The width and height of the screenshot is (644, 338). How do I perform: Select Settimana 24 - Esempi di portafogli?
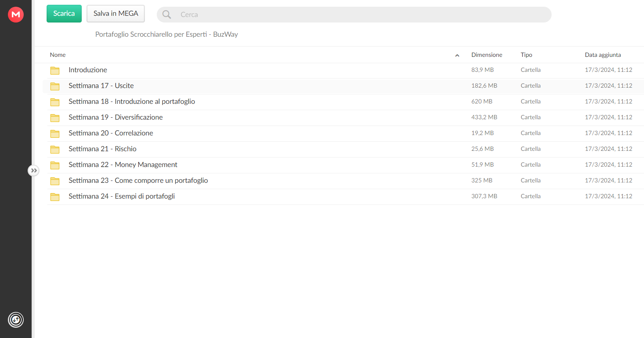click(122, 196)
